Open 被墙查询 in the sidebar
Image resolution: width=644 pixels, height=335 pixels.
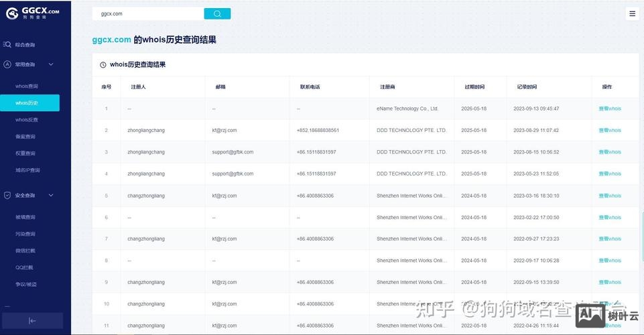click(25, 217)
